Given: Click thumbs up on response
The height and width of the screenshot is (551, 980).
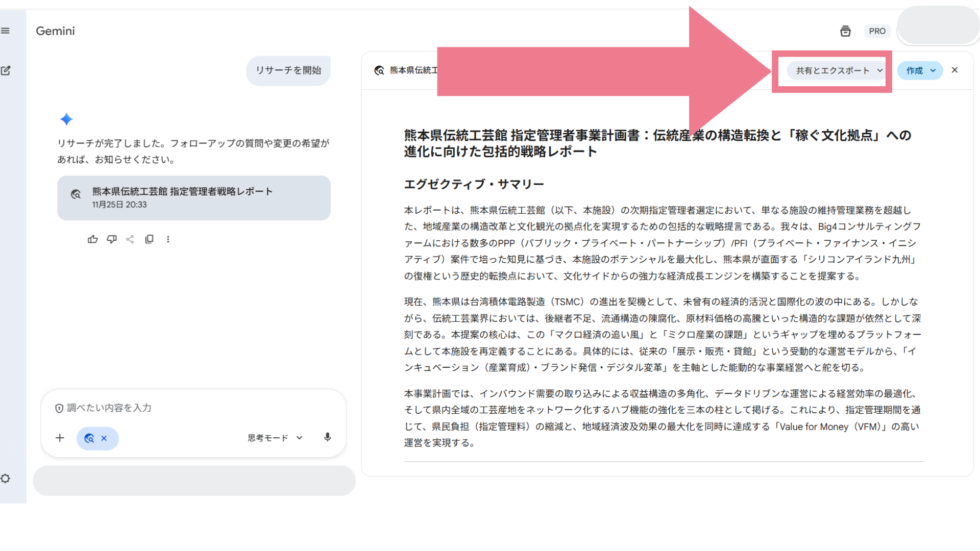Looking at the screenshot, I should click(92, 239).
